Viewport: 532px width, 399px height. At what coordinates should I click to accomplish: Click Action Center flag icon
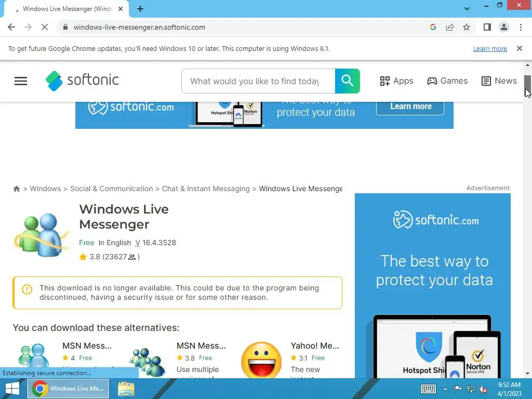[x=458, y=389]
